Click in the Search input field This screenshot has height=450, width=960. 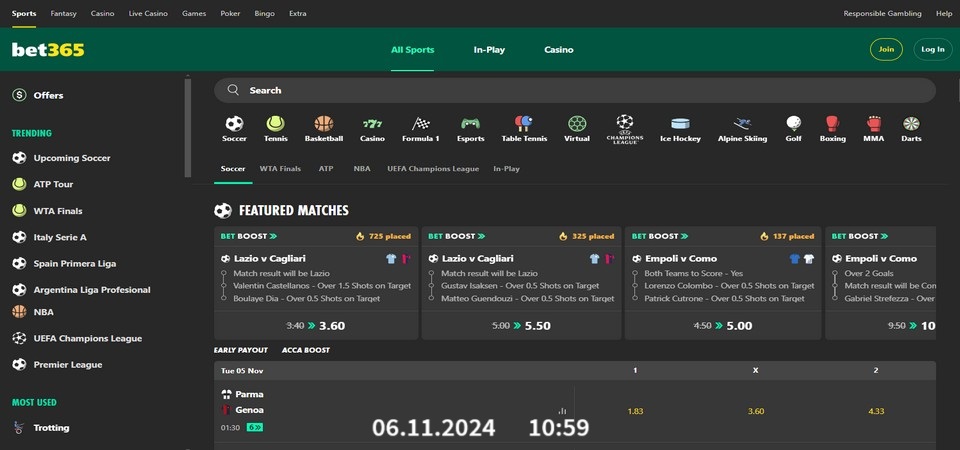click(x=574, y=90)
